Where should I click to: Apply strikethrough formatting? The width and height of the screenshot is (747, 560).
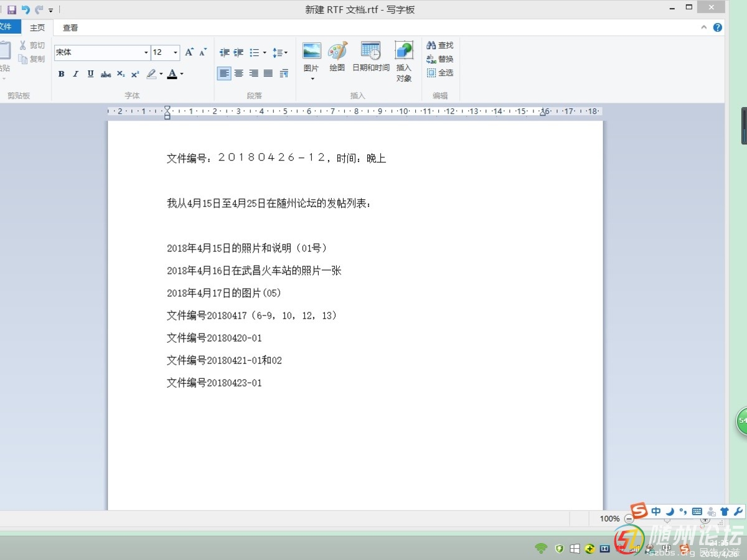click(106, 74)
